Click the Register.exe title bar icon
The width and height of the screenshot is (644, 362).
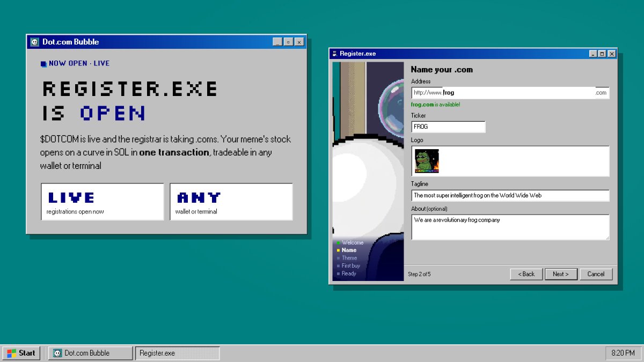[x=334, y=54]
